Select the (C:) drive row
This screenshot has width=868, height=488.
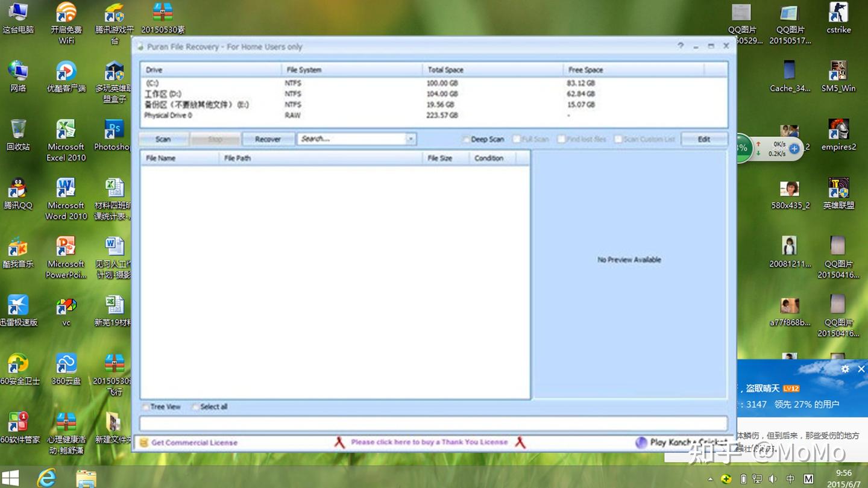[433, 83]
